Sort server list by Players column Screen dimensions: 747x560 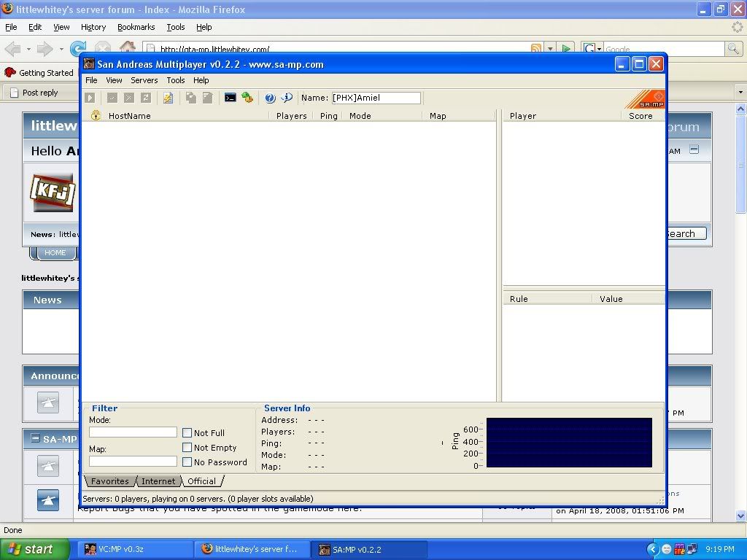click(291, 116)
